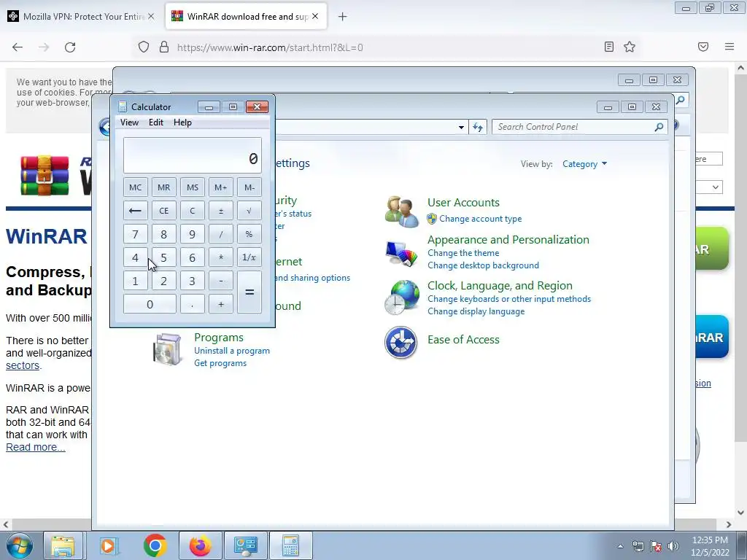
Task: Click Change account type link
Action: click(480, 219)
